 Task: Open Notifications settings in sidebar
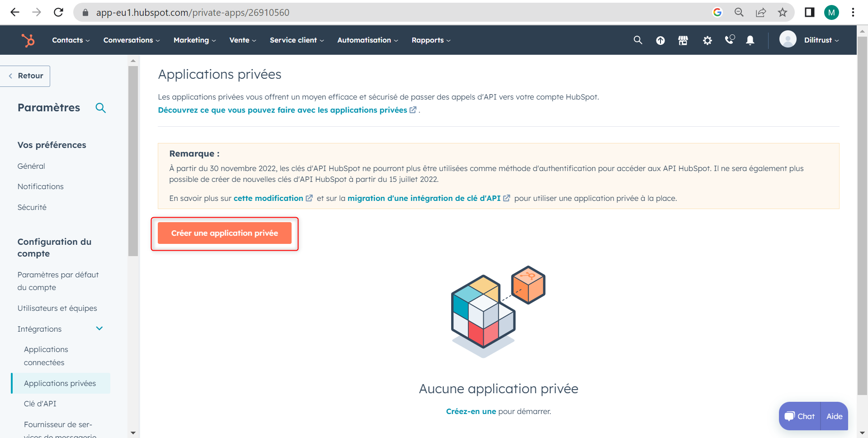(x=41, y=186)
